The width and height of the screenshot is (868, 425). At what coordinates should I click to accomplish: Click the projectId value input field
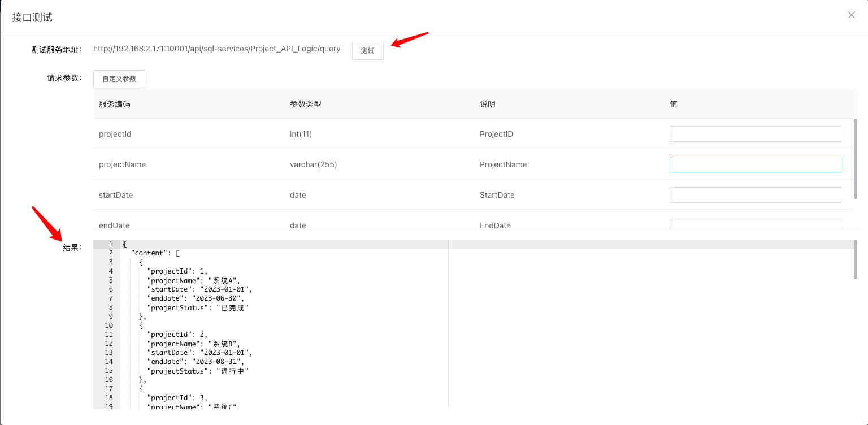coord(755,133)
